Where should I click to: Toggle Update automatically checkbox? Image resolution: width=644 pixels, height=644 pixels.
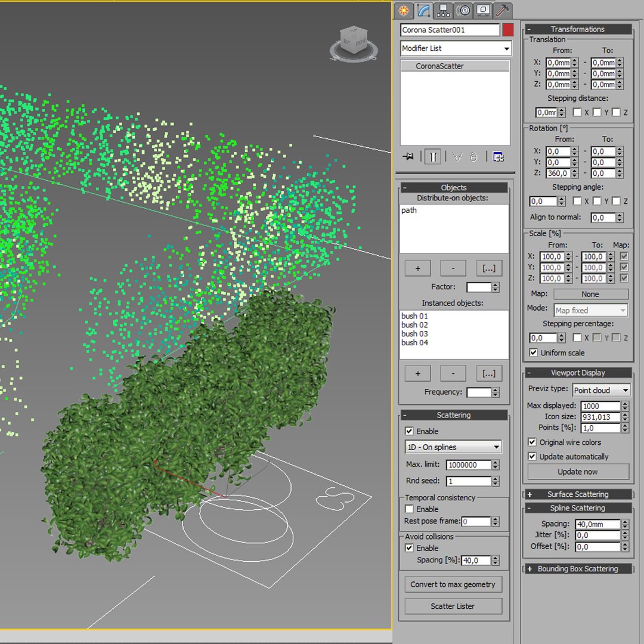(532, 456)
